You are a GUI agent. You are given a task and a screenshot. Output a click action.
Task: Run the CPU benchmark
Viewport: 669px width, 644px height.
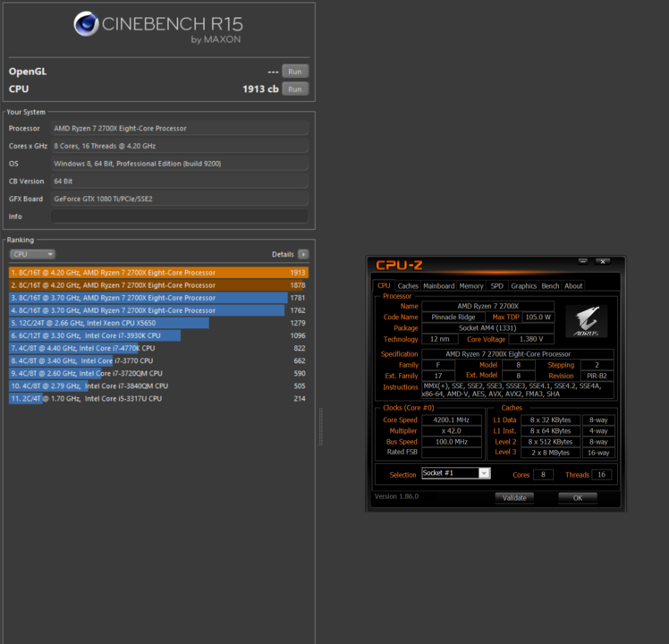[295, 89]
